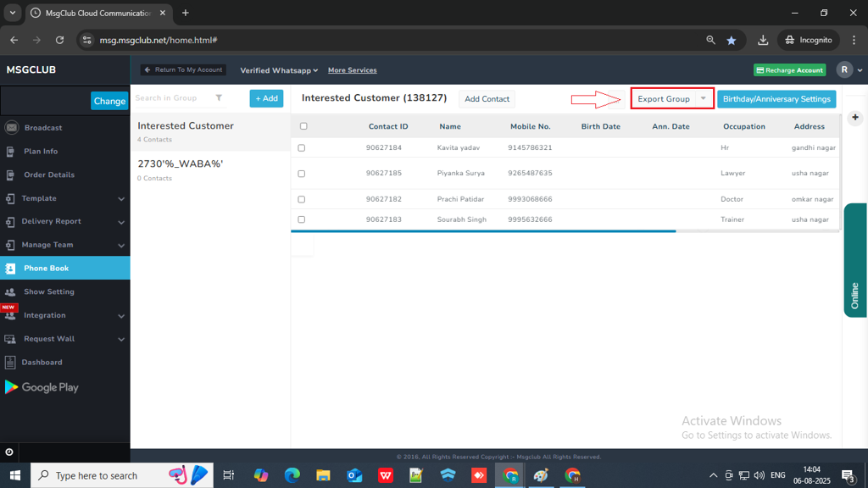The width and height of the screenshot is (868, 488).
Task: Click the Dashboard sidebar icon
Action: coord(10,363)
